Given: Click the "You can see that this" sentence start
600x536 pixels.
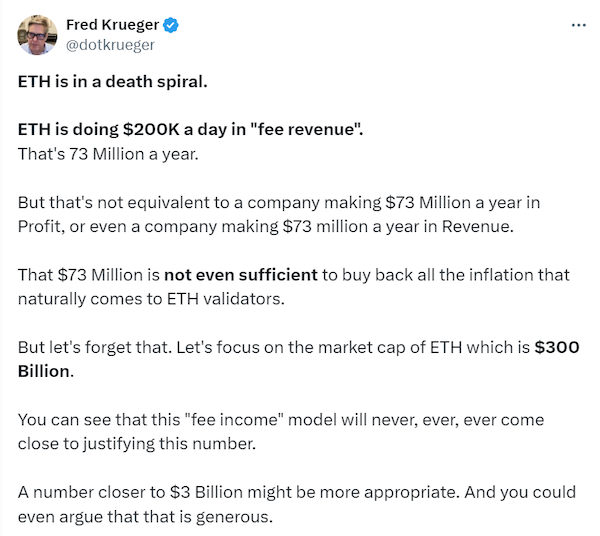Looking at the screenshot, I should tap(99, 420).
